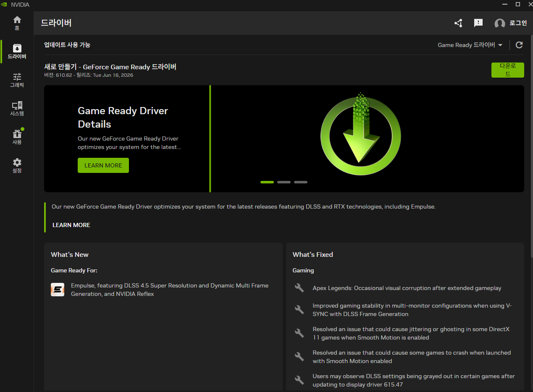
Task: Click the Gaming subheading
Action: (303, 270)
